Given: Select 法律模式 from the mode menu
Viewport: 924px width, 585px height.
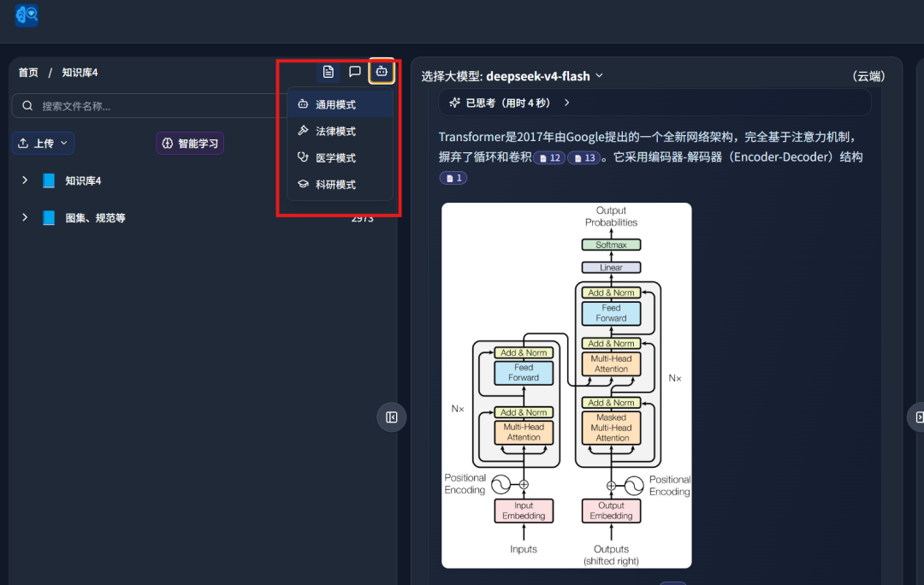Looking at the screenshot, I should 340,131.
